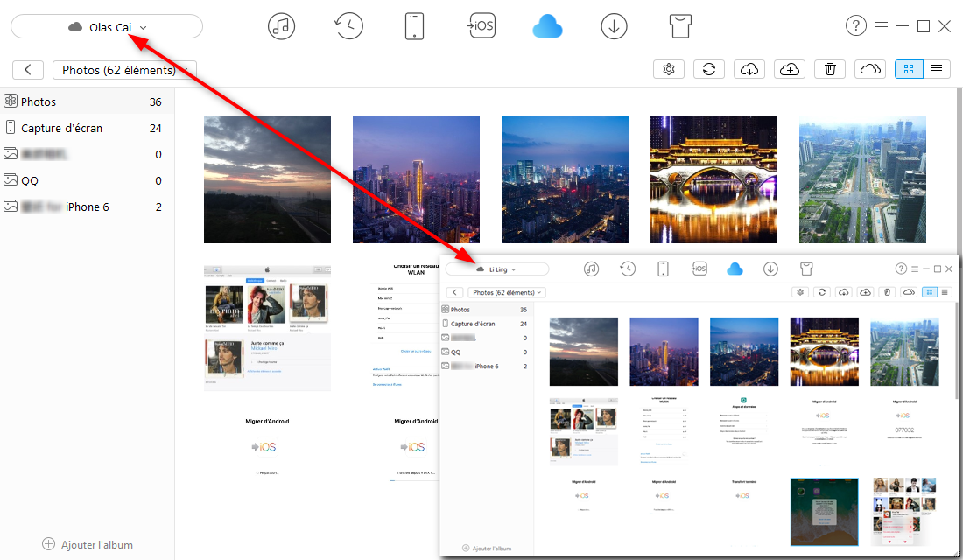Viewport: 963px width, 560px height.
Task: Go back using arrow in Li Ling window
Action: pos(454,292)
